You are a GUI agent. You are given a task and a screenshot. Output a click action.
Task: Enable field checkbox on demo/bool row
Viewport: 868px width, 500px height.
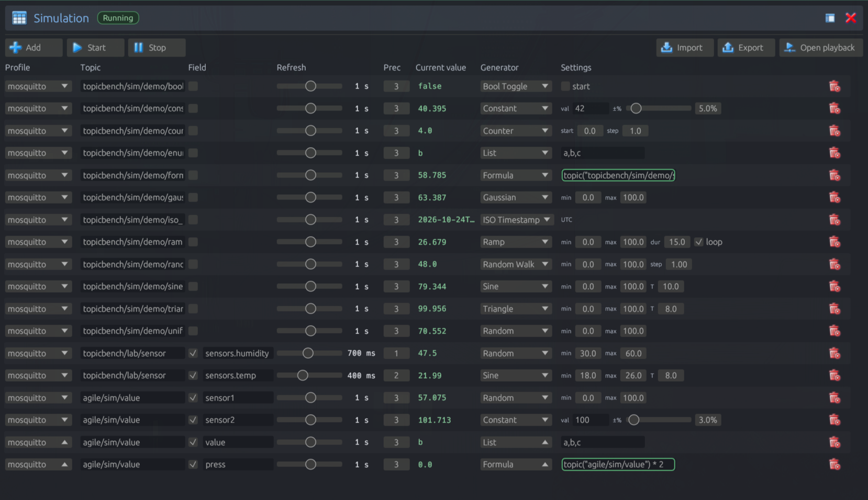click(x=193, y=86)
